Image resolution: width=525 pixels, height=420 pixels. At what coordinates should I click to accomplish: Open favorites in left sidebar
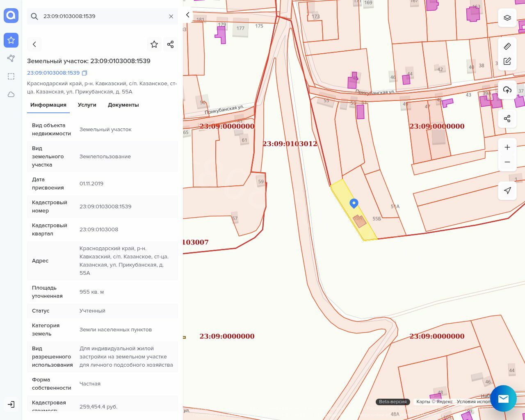(11, 40)
